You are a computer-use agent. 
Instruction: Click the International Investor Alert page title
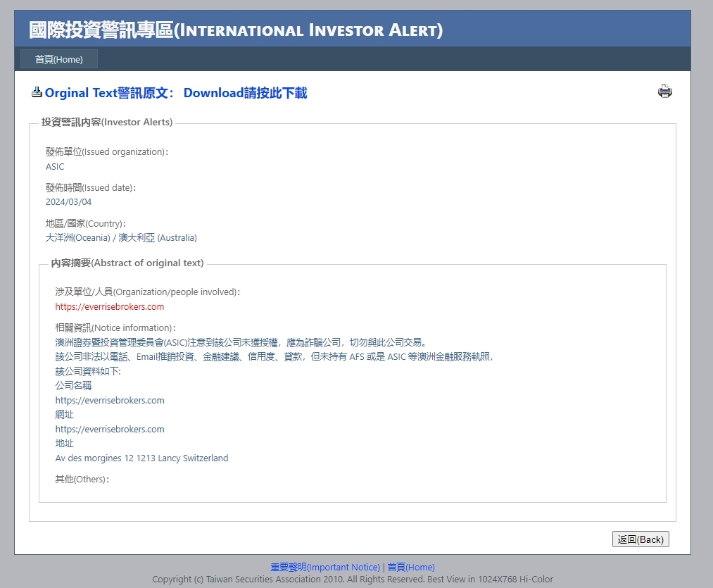pyautogui.click(x=236, y=30)
